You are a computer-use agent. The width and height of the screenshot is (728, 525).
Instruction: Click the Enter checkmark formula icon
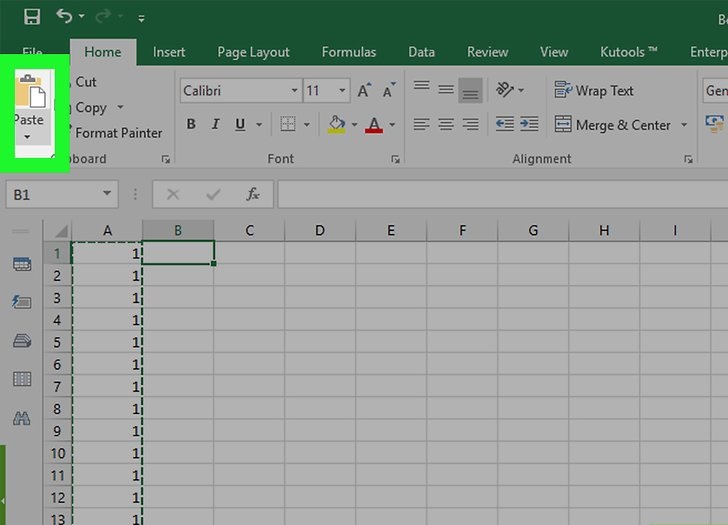click(213, 194)
